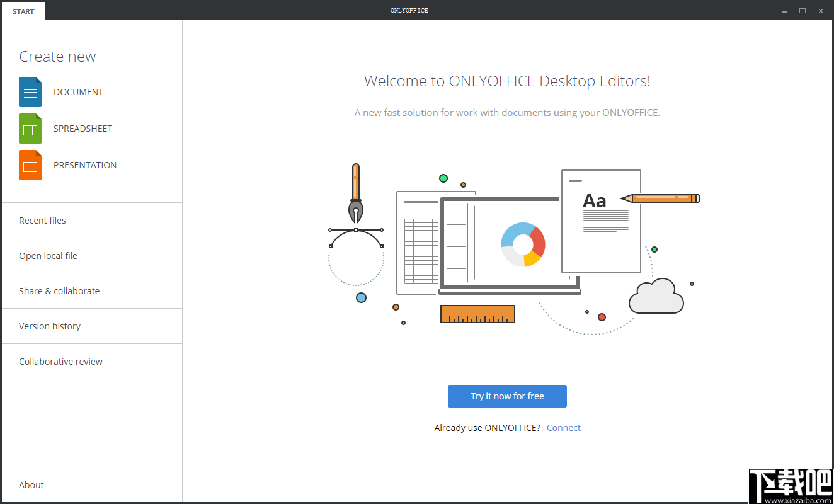Open the About section
Viewport: 834px width, 504px height.
point(31,484)
